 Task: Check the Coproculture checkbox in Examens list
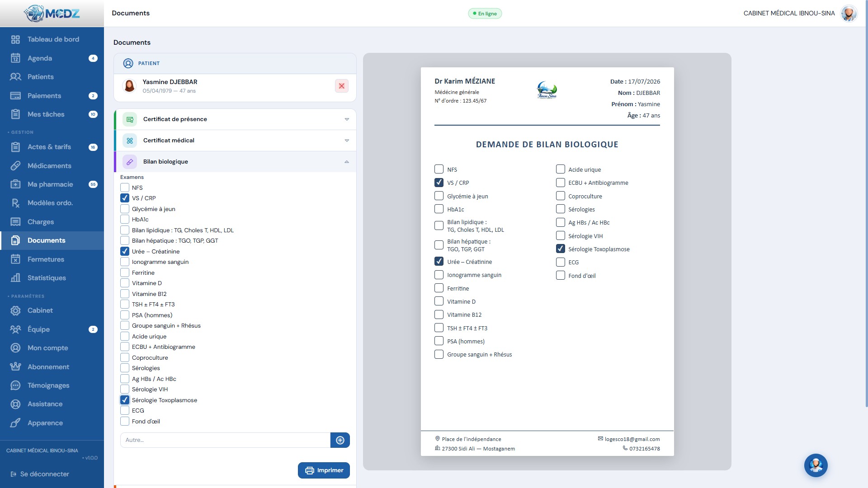point(125,357)
